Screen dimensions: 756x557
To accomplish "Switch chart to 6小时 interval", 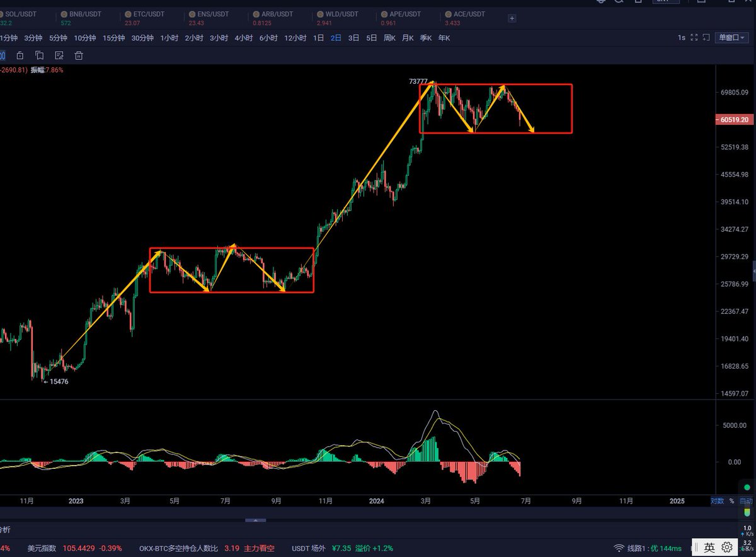I will 268,38.
